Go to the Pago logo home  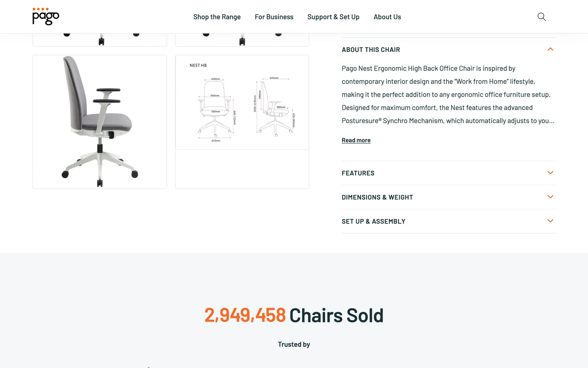(46, 17)
